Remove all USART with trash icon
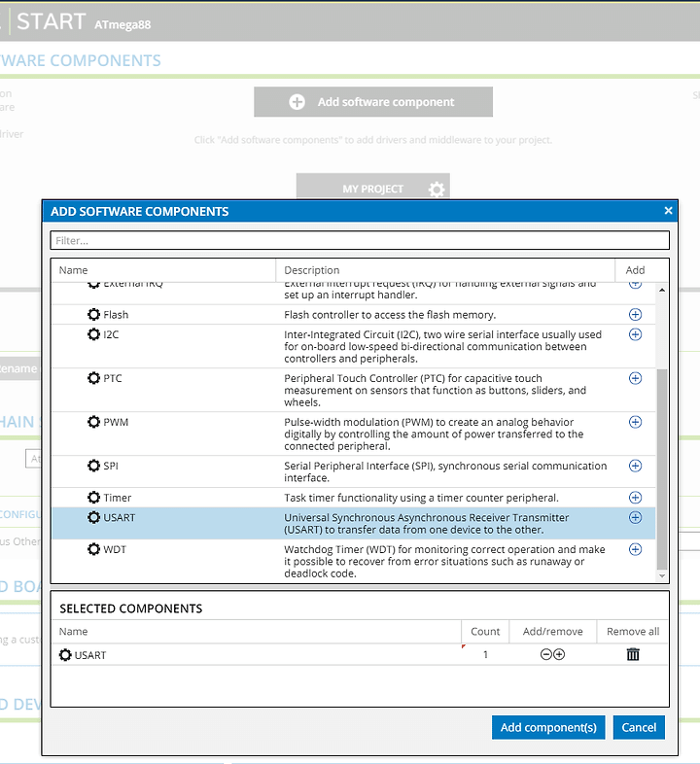This screenshot has width=700, height=764. point(633,654)
